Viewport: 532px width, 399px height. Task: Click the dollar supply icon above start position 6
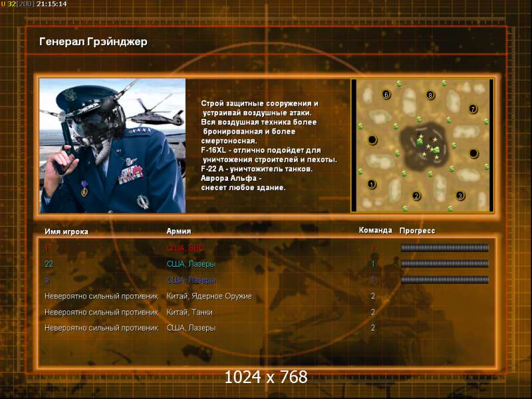click(x=399, y=83)
